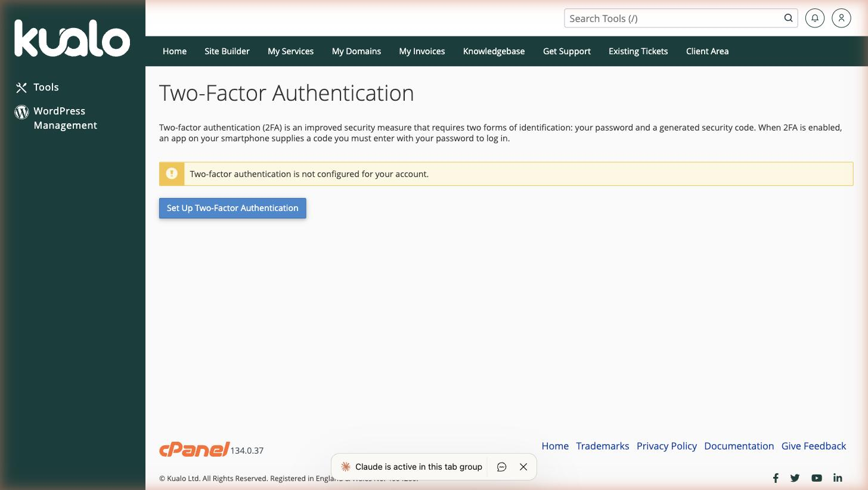Open the Documentation footer link
Image resolution: width=868 pixels, height=490 pixels.
tap(739, 446)
